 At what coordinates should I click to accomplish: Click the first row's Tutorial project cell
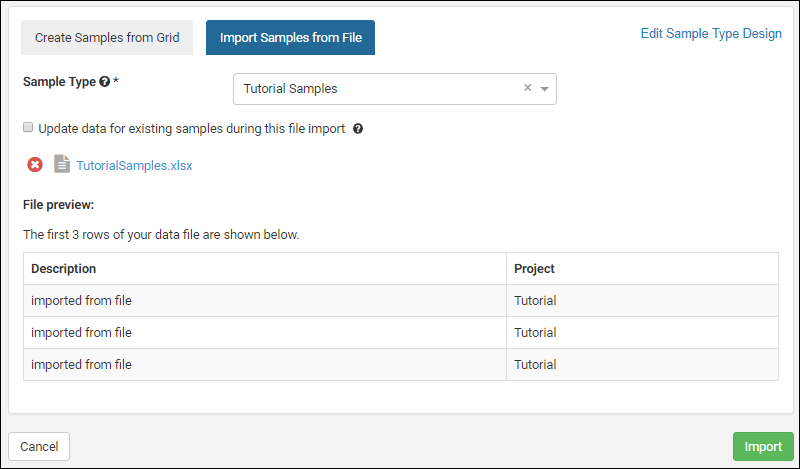(x=535, y=301)
